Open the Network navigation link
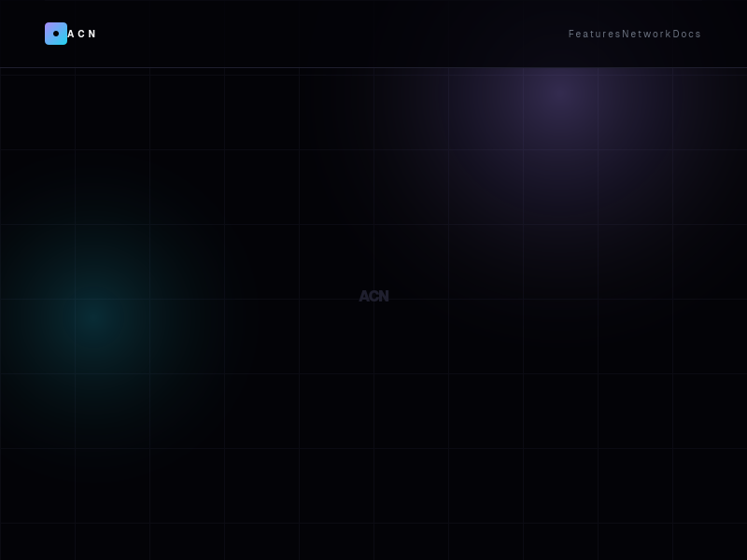Viewport: 747px width, 560px height. point(646,34)
